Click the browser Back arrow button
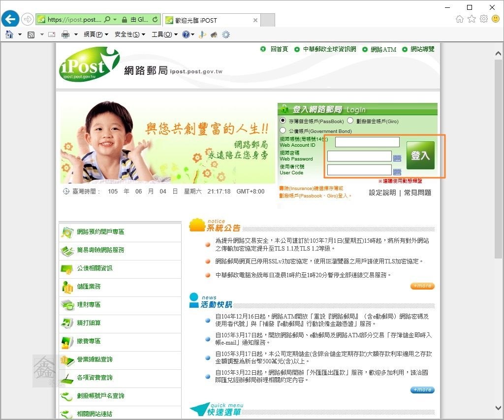This screenshot has height=420, width=504. [10, 19]
